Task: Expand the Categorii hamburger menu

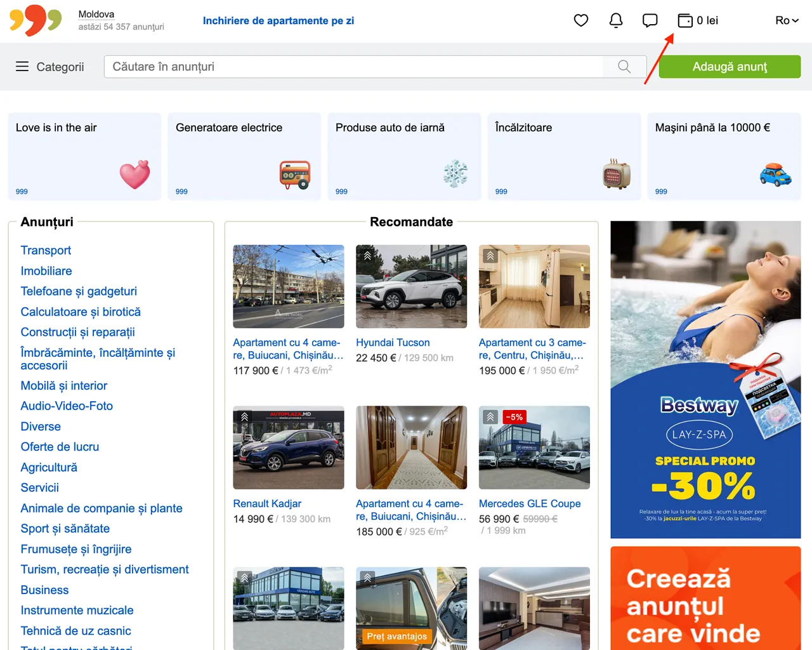Action: pos(49,67)
